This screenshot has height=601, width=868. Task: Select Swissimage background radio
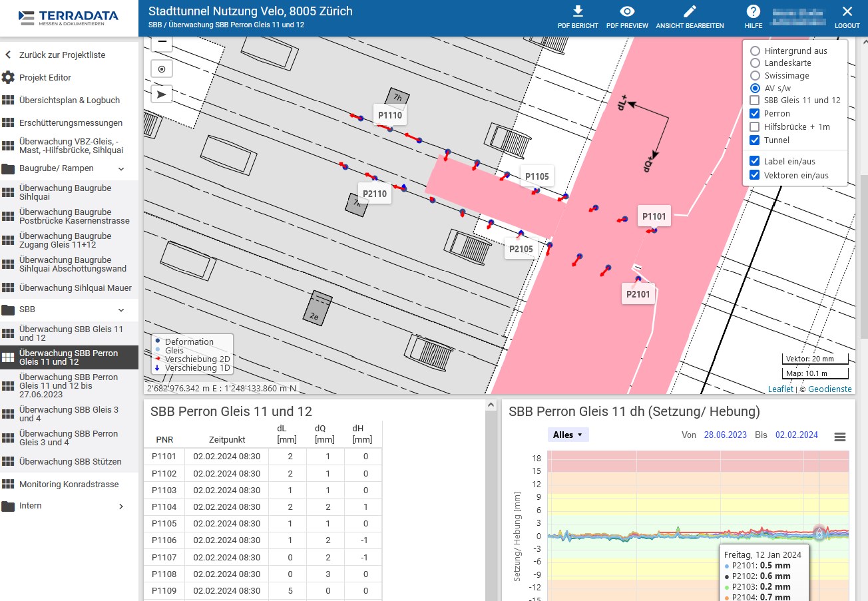click(x=755, y=76)
